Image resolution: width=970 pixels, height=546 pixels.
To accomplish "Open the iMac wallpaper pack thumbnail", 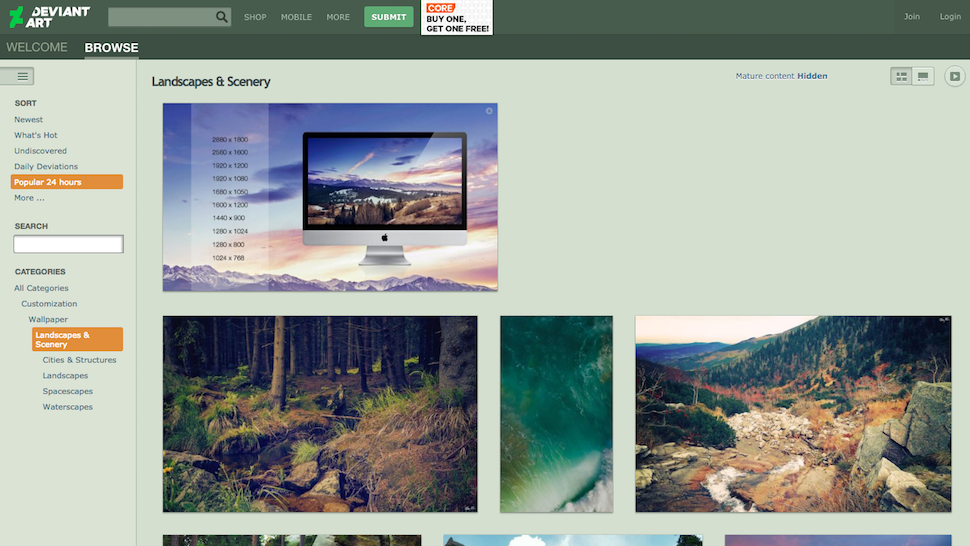I will click(330, 197).
